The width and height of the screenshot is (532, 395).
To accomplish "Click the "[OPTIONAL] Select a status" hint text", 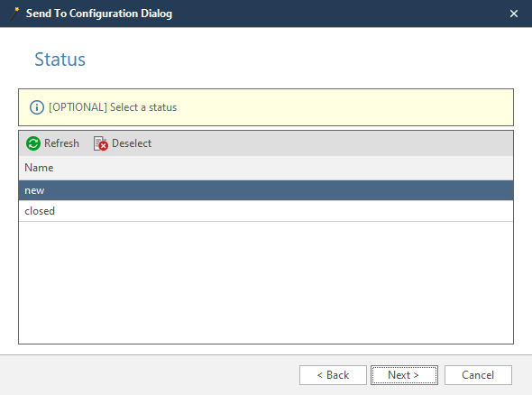I will pos(113,107).
